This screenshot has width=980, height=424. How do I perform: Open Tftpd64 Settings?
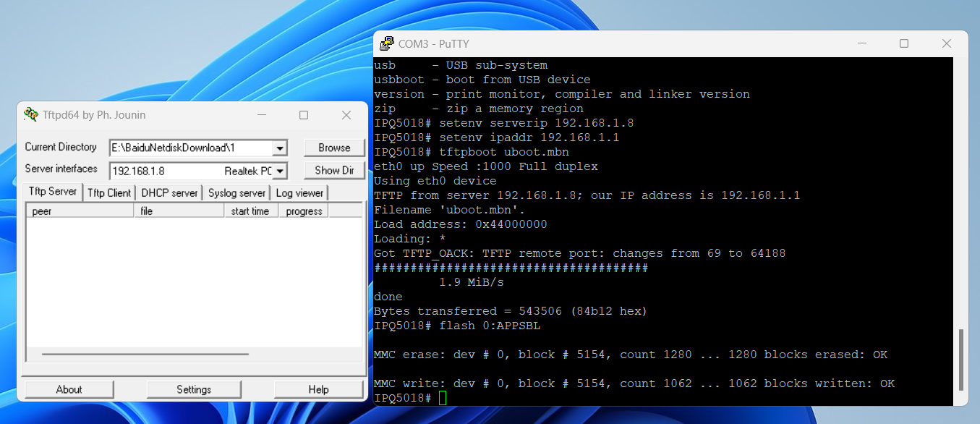tap(194, 389)
